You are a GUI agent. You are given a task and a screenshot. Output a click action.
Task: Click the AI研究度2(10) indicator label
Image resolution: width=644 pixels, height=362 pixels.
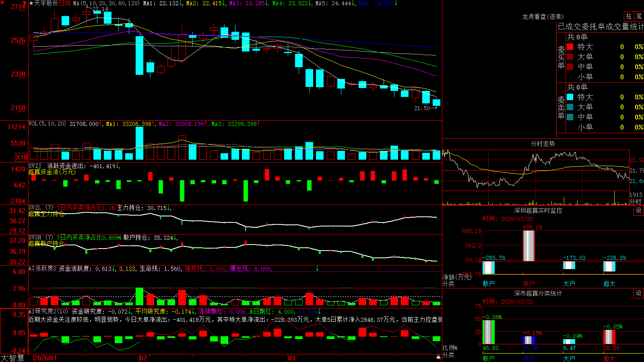(x=48, y=311)
